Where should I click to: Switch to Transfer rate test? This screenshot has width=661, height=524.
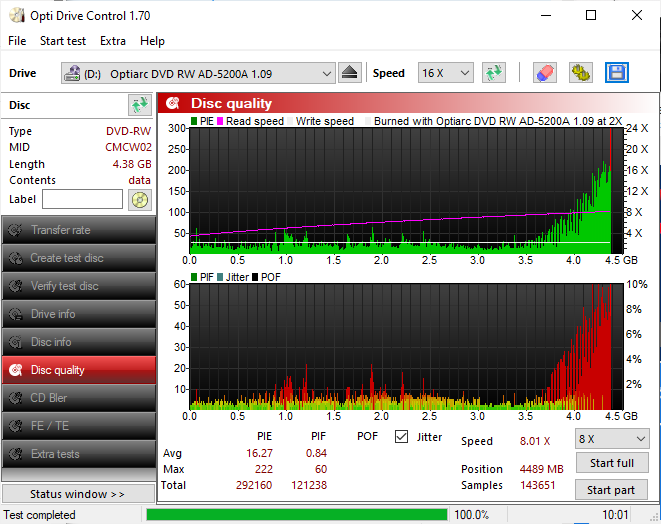tap(79, 230)
